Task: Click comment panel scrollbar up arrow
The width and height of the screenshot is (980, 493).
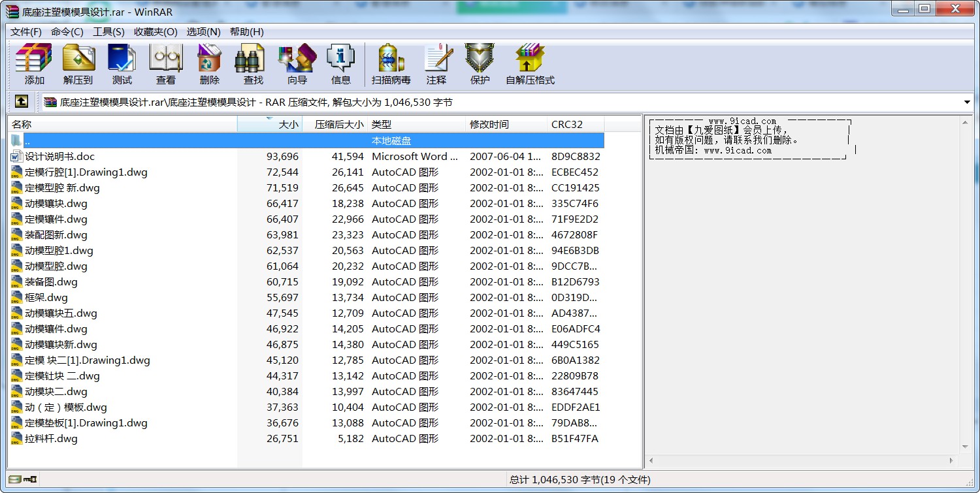Action: pos(965,123)
